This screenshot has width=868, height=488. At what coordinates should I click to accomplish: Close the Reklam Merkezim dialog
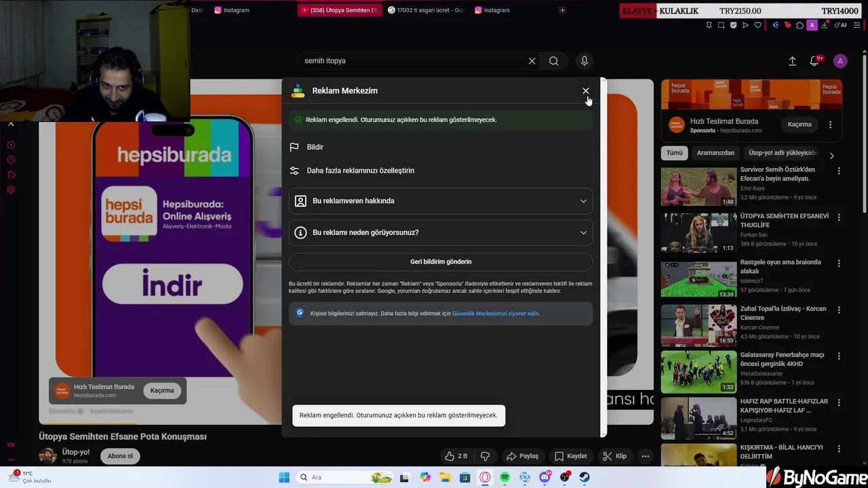pyautogui.click(x=586, y=91)
